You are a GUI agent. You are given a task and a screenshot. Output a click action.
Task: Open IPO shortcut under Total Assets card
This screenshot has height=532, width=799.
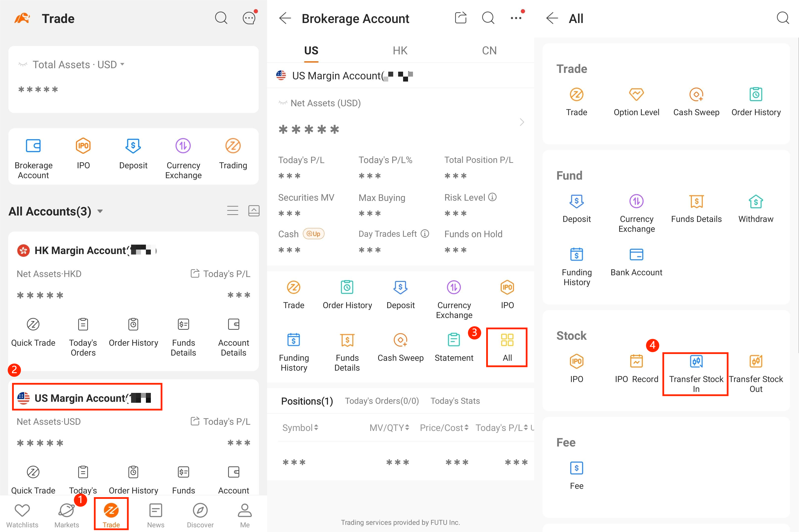83,154
